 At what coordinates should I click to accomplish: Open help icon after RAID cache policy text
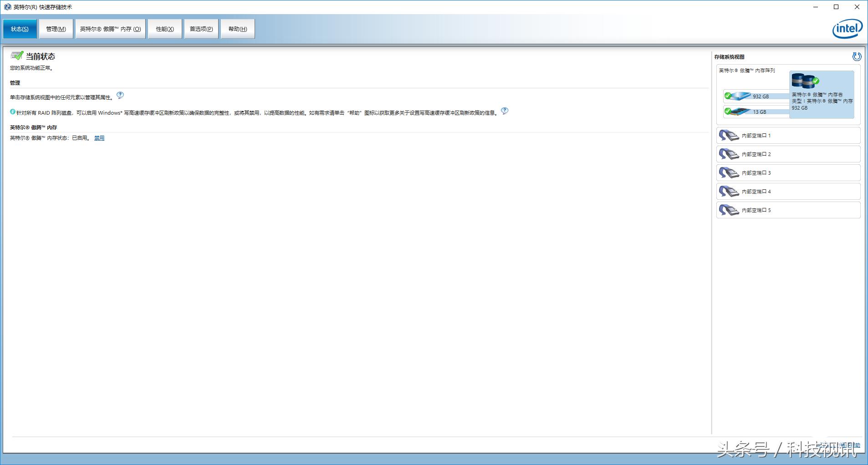(x=505, y=111)
